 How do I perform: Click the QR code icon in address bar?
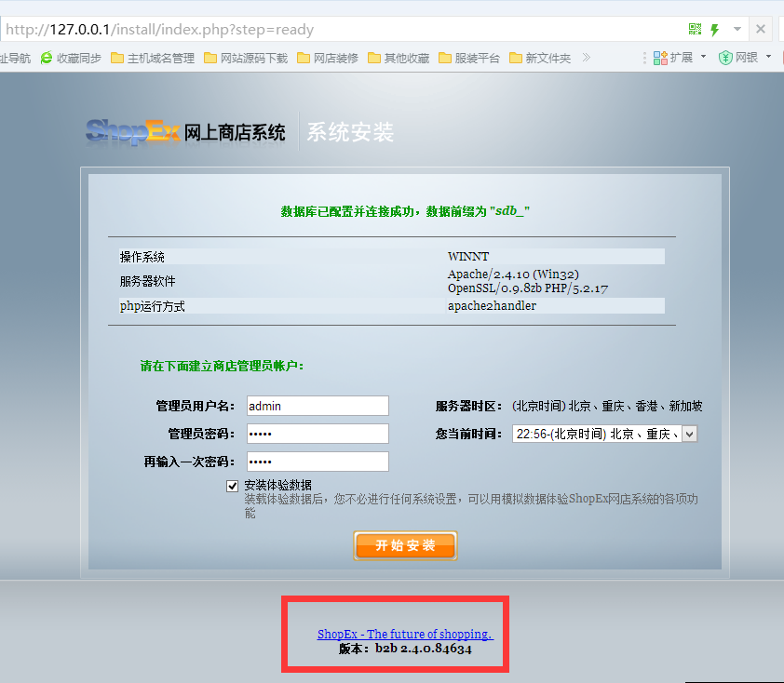pos(695,29)
